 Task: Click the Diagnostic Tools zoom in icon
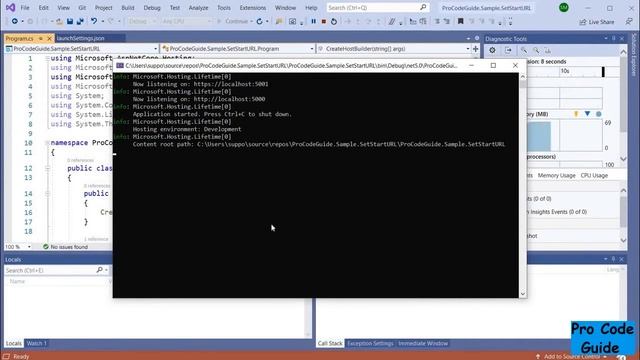coord(524,50)
